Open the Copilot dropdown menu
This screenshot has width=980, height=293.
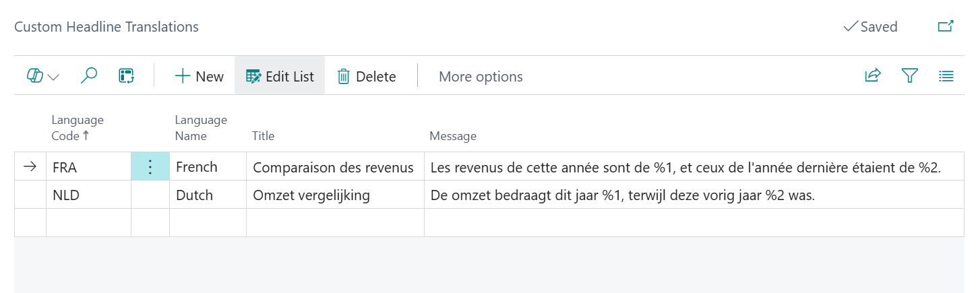(43, 76)
